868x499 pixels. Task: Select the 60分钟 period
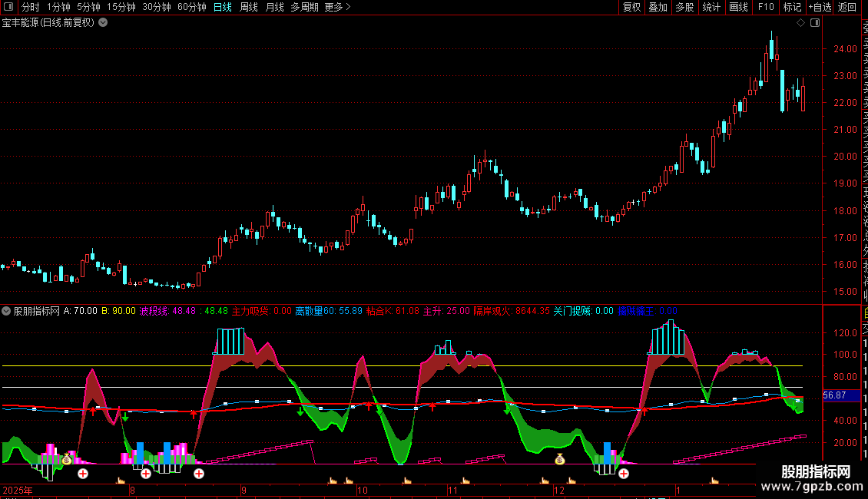click(192, 7)
